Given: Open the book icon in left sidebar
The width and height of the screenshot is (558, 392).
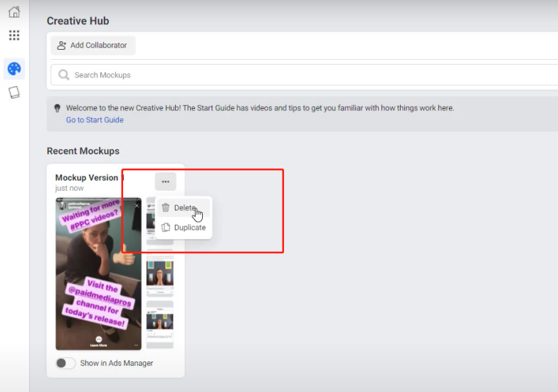Looking at the screenshot, I should tap(14, 92).
